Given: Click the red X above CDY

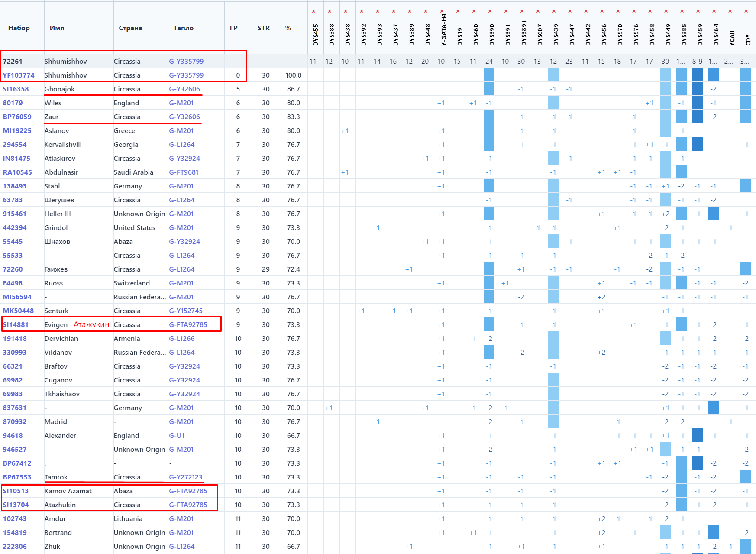Looking at the screenshot, I should coord(746,11).
